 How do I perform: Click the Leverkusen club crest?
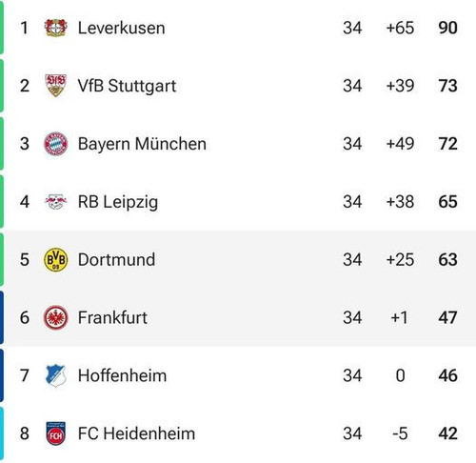55,28
